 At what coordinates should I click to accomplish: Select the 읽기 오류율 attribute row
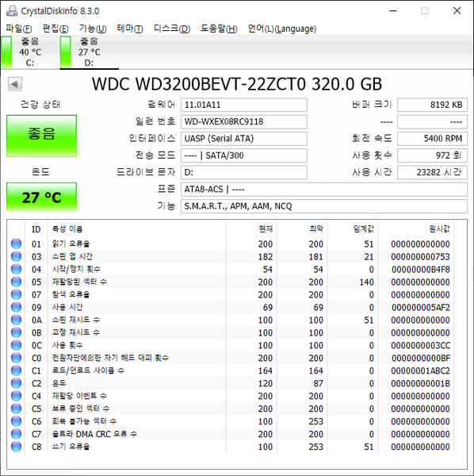tap(231, 244)
